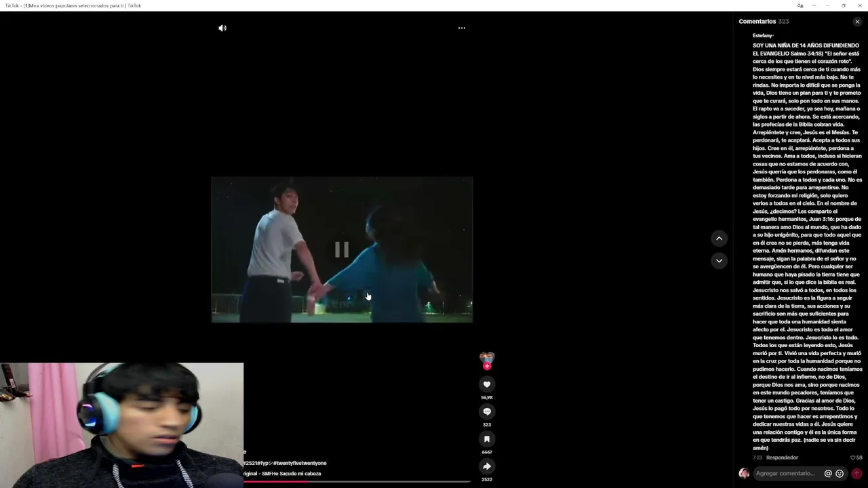Post the comment with the red arrow button

pos(856,474)
